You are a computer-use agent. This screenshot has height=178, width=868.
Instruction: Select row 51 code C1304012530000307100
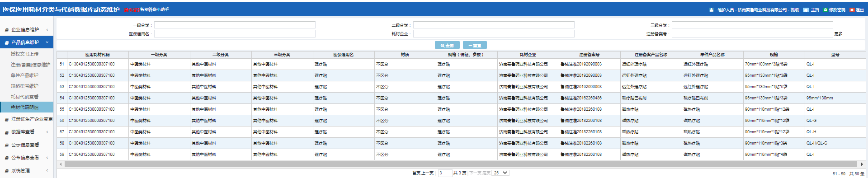92,64
